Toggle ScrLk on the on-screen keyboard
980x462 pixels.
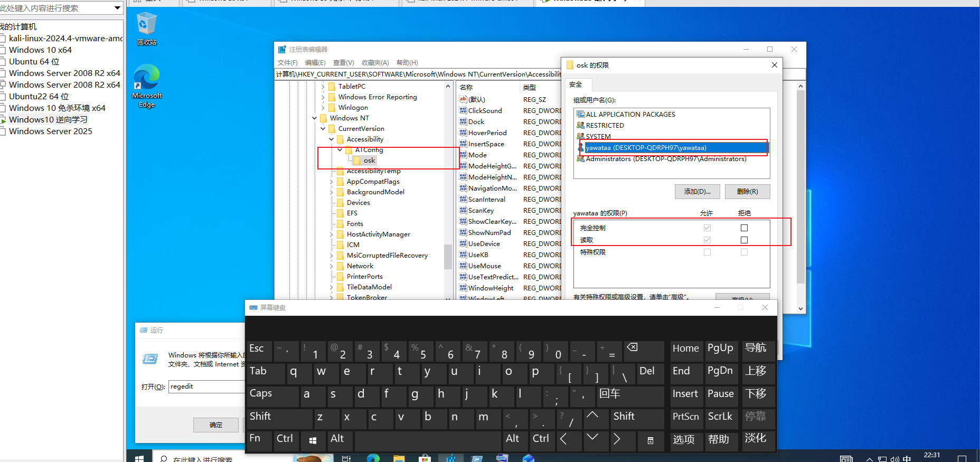[720, 418]
